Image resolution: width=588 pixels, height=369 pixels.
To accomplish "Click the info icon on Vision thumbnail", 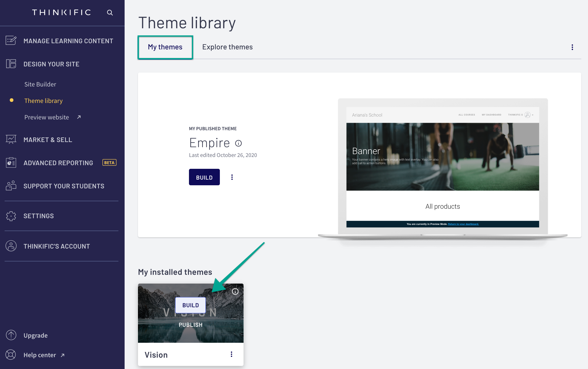I will pos(235,291).
